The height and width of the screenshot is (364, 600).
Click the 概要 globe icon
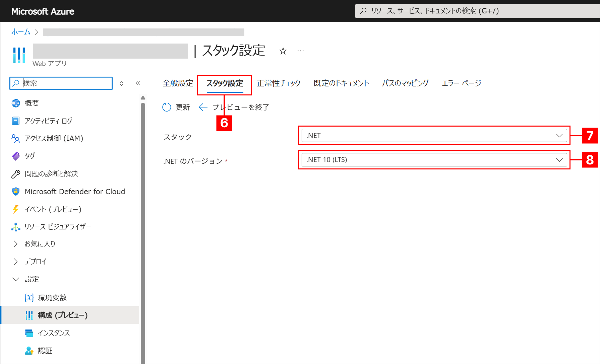[x=16, y=103]
